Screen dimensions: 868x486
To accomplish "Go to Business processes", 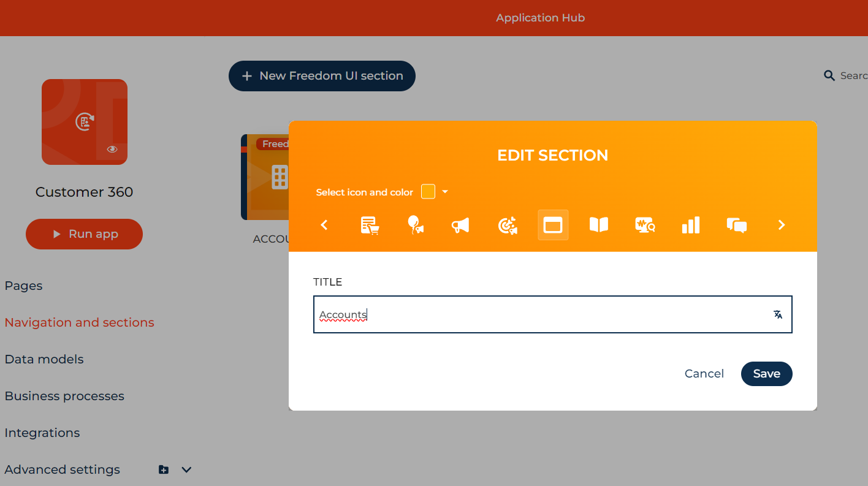I will point(64,396).
